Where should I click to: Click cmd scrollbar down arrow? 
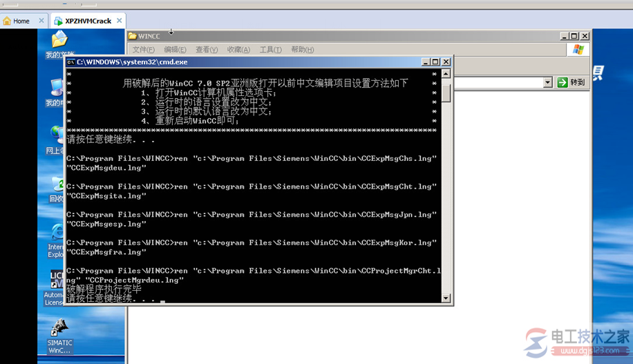(446, 298)
